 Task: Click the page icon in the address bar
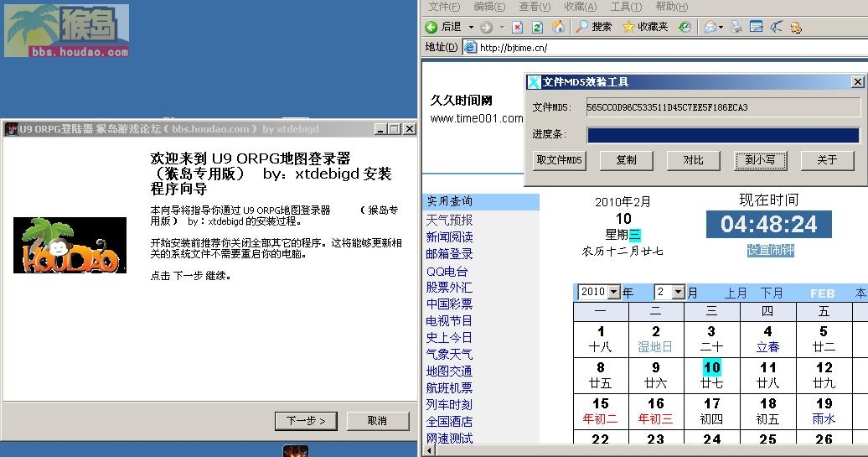click(x=470, y=47)
